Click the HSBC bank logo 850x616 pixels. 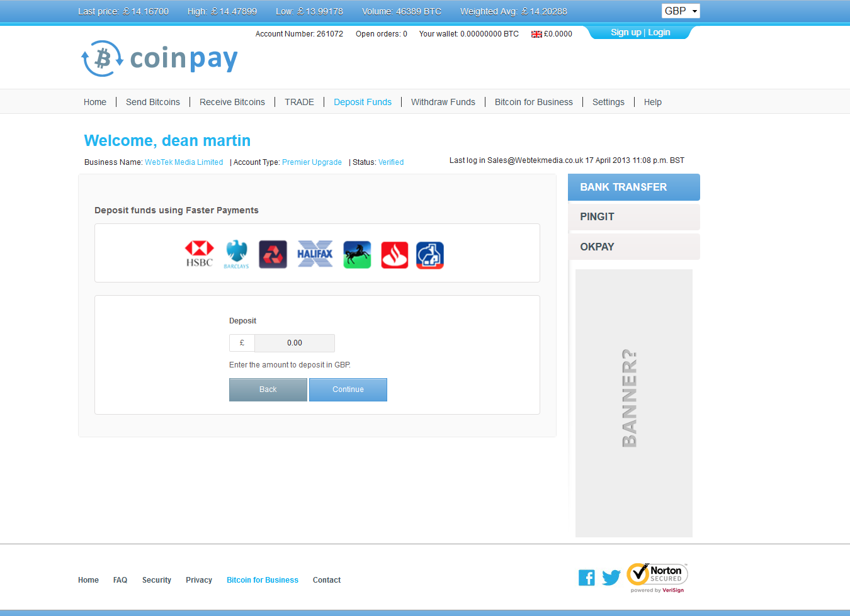[x=199, y=254]
